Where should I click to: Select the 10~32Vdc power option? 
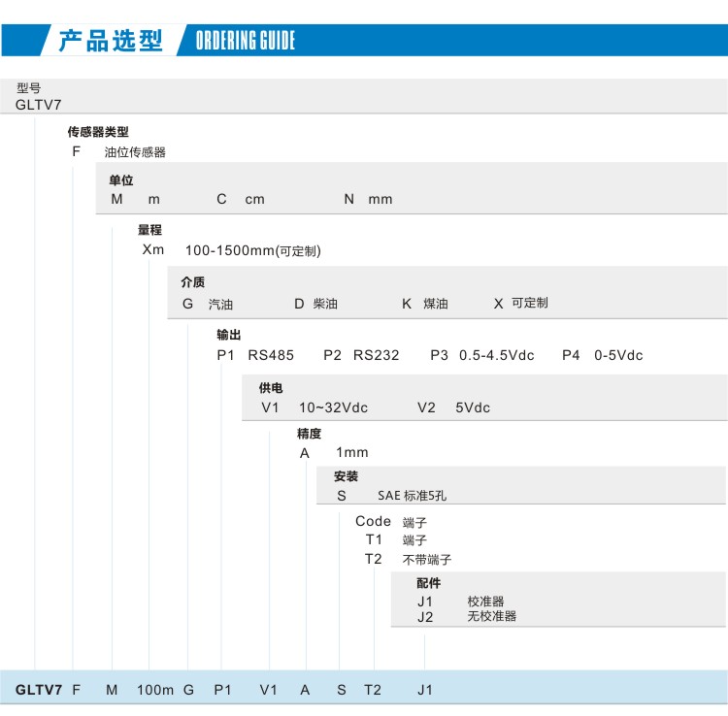click(333, 407)
